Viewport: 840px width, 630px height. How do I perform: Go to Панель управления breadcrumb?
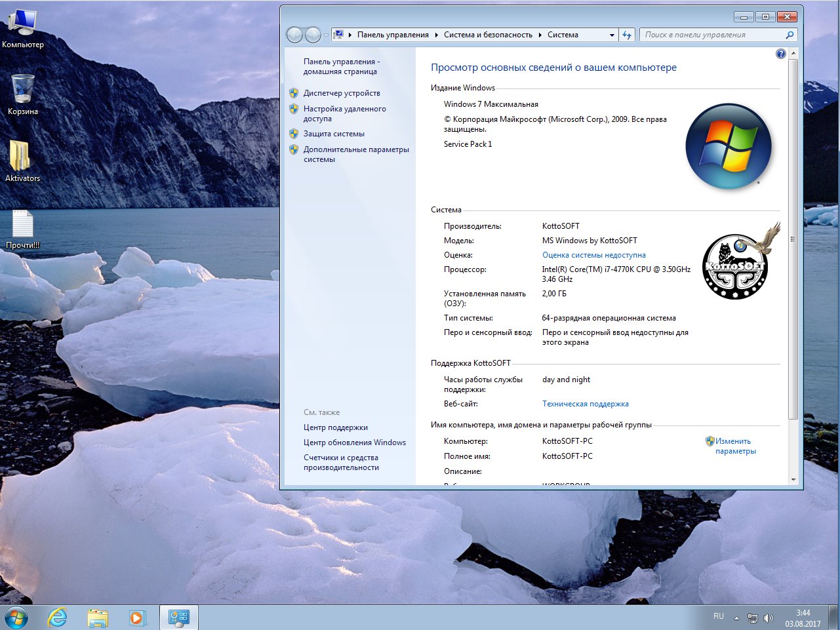(393, 35)
